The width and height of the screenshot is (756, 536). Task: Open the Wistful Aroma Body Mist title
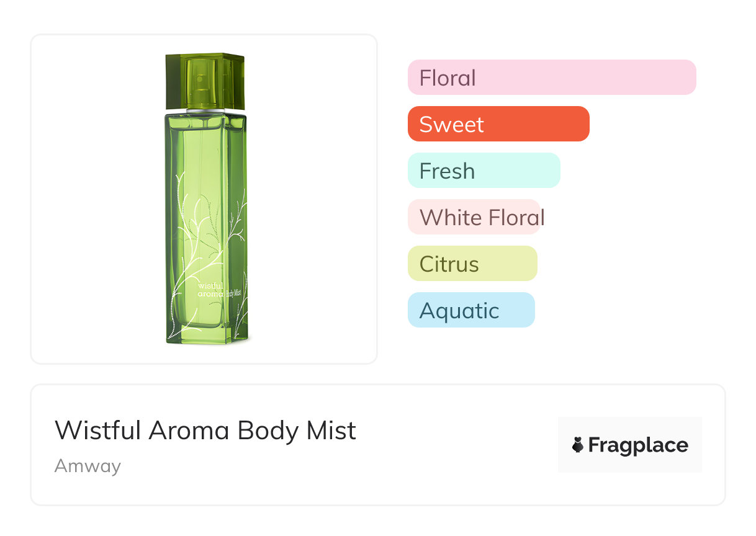pyautogui.click(x=205, y=431)
